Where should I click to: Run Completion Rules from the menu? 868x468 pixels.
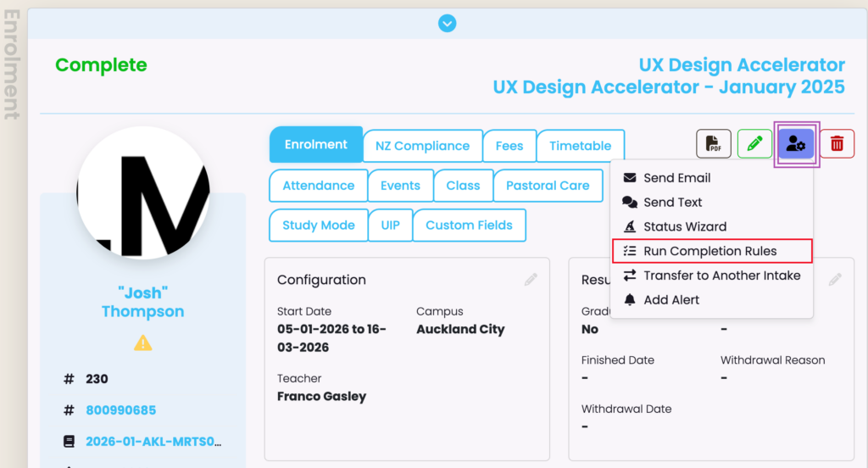pyautogui.click(x=709, y=251)
